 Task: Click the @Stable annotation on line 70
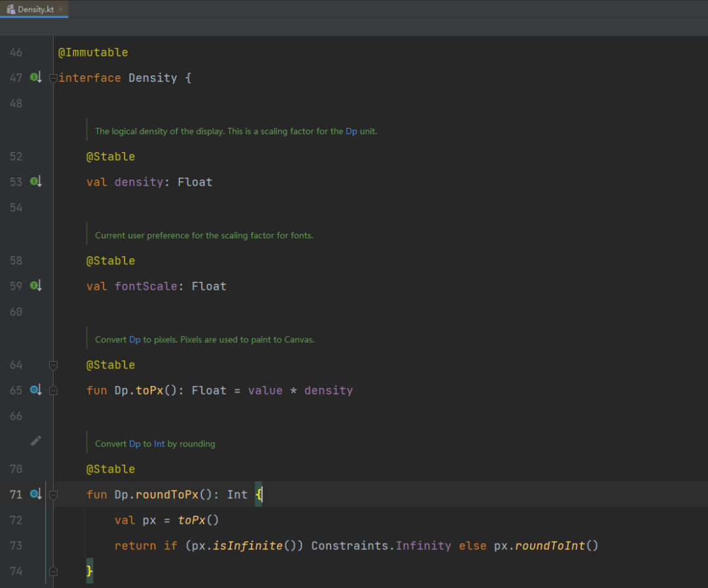pos(111,469)
